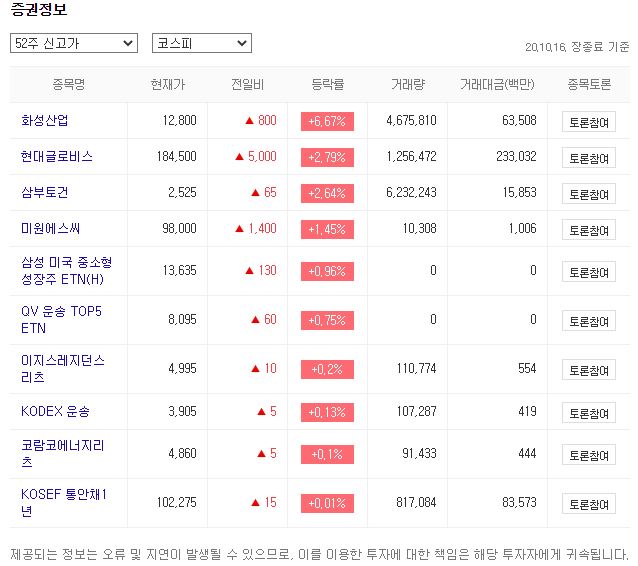Open 현대글로비스 stock link
Viewport: 638px width, 566px height.
[57, 157]
